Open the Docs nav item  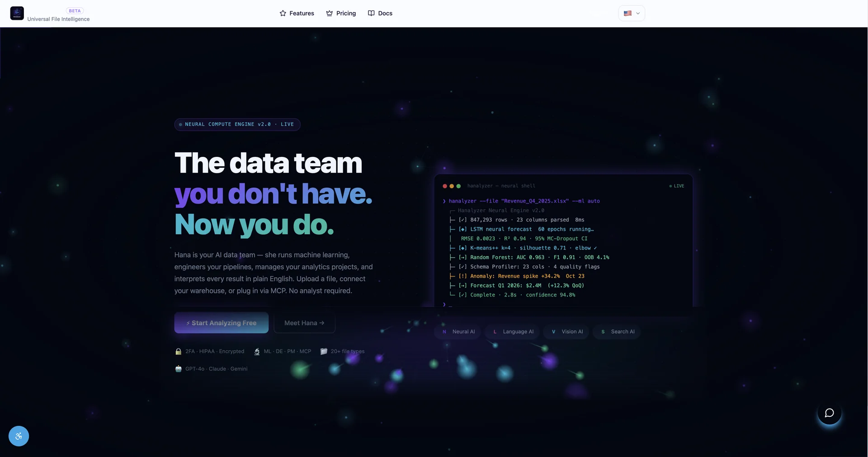point(380,13)
